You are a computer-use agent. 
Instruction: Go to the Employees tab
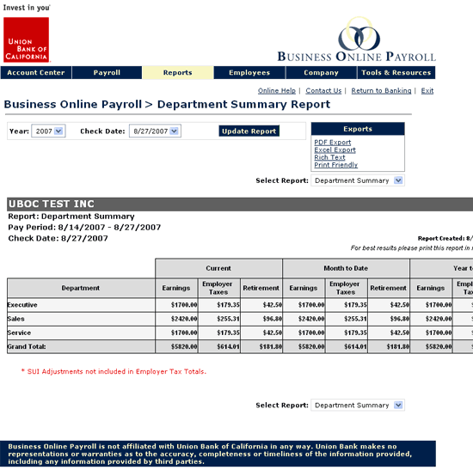point(249,72)
